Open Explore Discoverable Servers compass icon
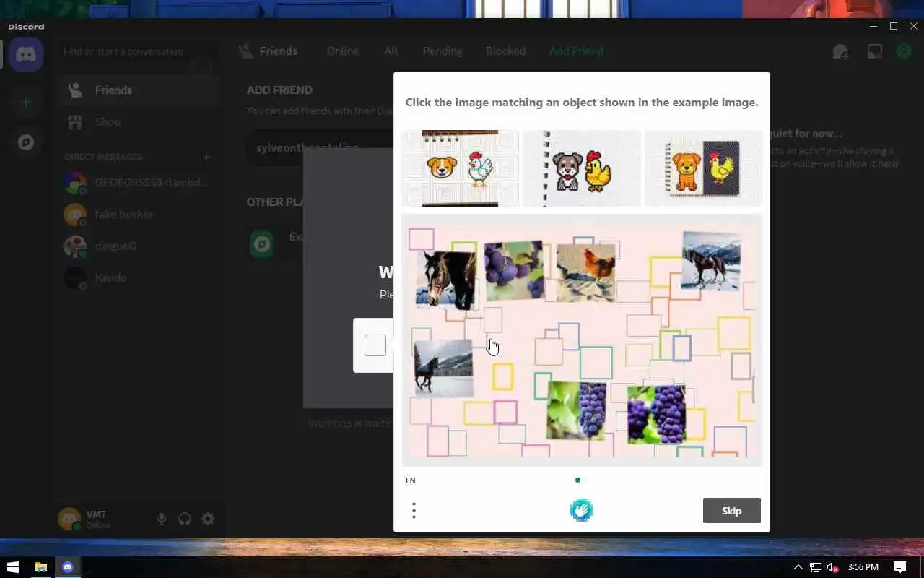The image size is (924, 578). tap(26, 142)
